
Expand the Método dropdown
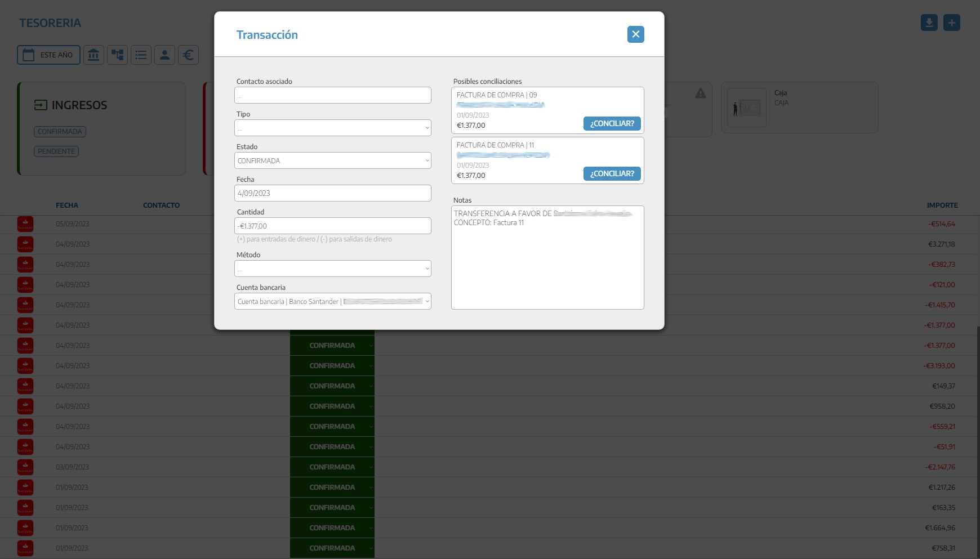coord(332,269)
